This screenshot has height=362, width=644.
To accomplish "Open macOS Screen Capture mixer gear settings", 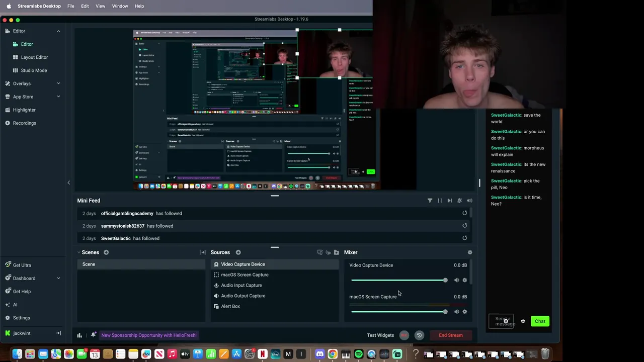I will (x=464, y=312).
